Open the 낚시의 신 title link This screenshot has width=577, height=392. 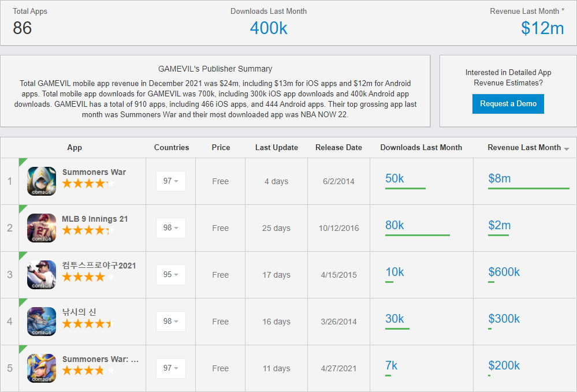pos(79,312)
